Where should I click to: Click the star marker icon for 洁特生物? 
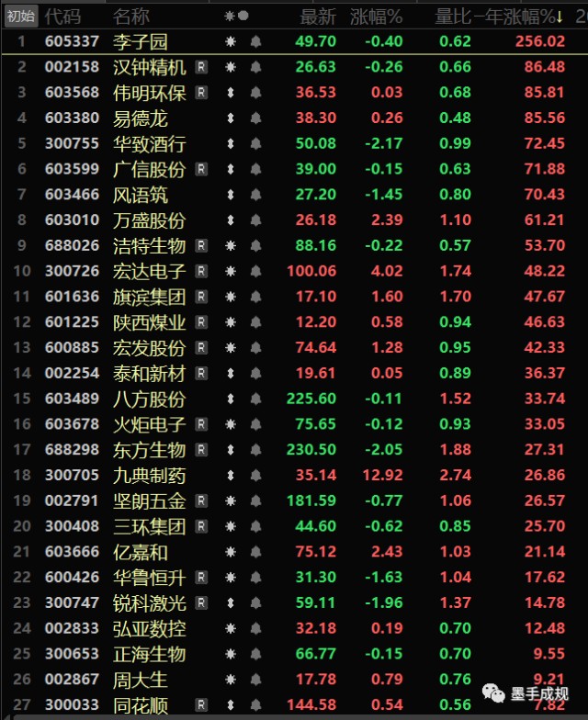click(231, 246)
